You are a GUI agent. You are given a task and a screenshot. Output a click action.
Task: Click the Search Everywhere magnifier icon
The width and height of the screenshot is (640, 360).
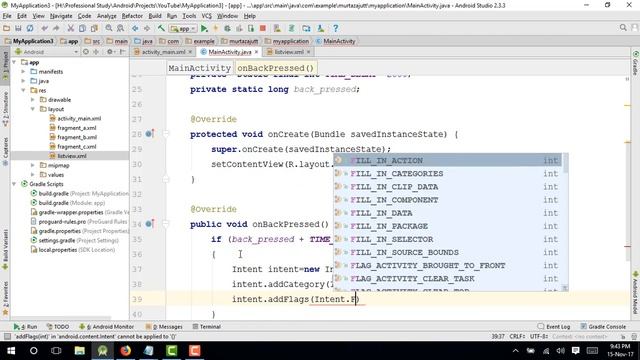pyautogui.click(x=623, y=28)
